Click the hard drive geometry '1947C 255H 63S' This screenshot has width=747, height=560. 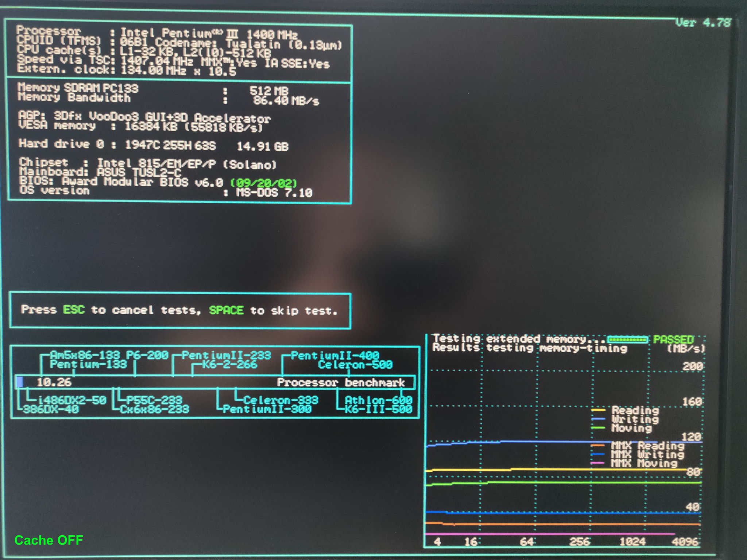click(170, 145)
